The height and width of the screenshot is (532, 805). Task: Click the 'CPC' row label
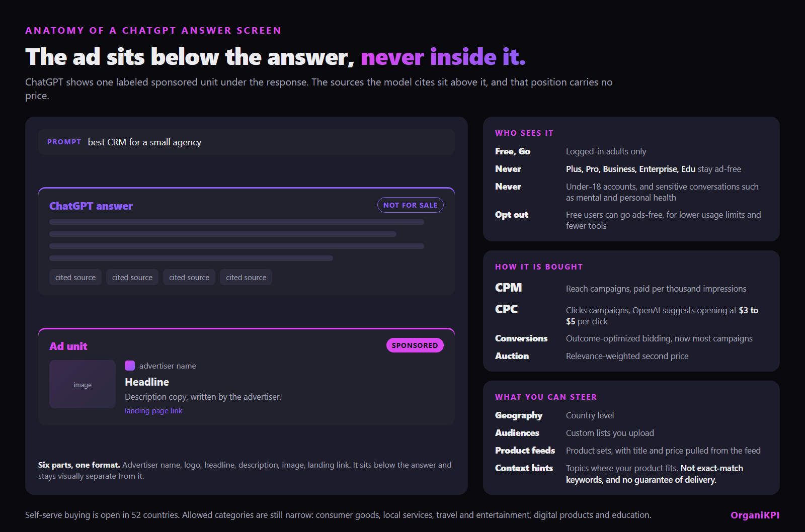point(507,309)
